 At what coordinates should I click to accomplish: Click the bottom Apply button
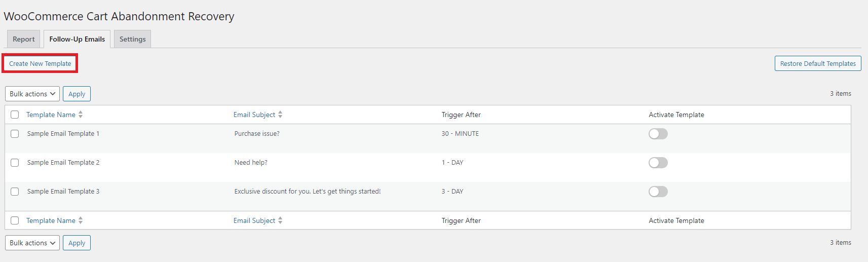click(77, 243)
